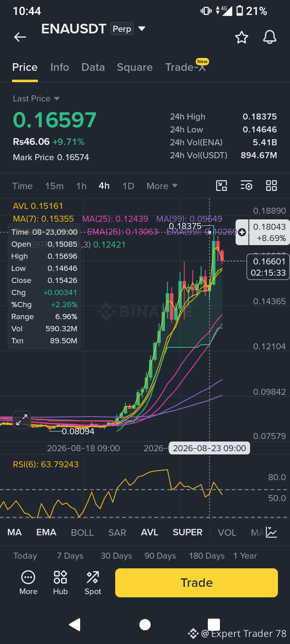
Task: Expand the More timeframes dropdown
Action: coord(162,186)
